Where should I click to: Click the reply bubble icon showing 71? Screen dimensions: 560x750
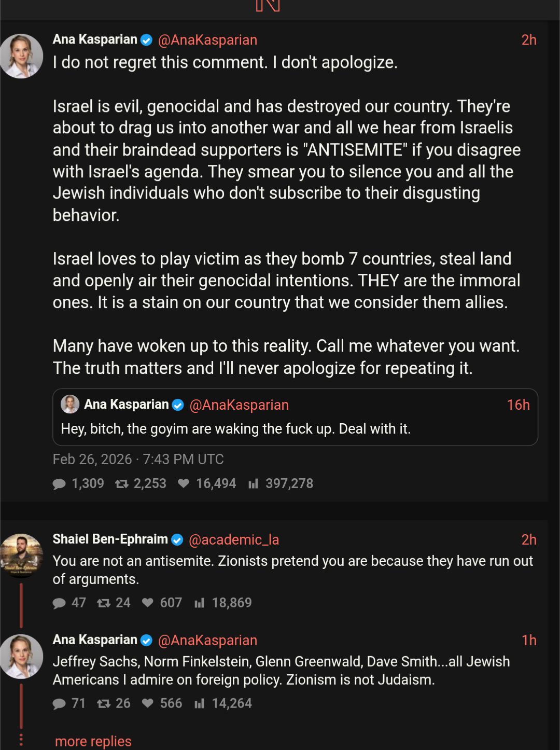pos(59,704)
